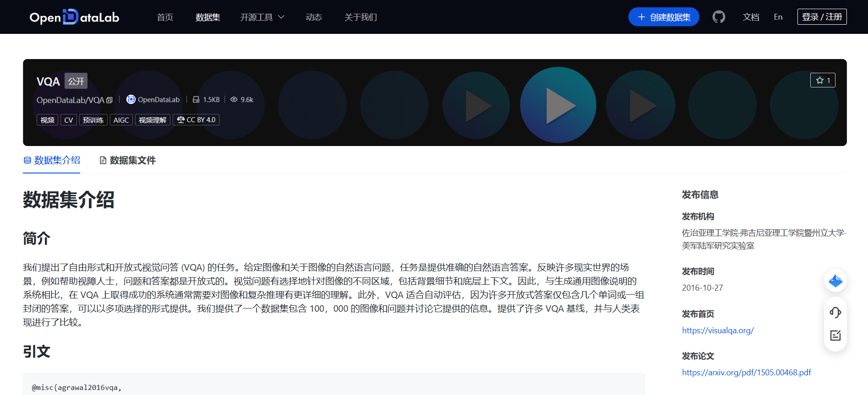
Task: Click the file size icon
Action: (x=196, y=99)
